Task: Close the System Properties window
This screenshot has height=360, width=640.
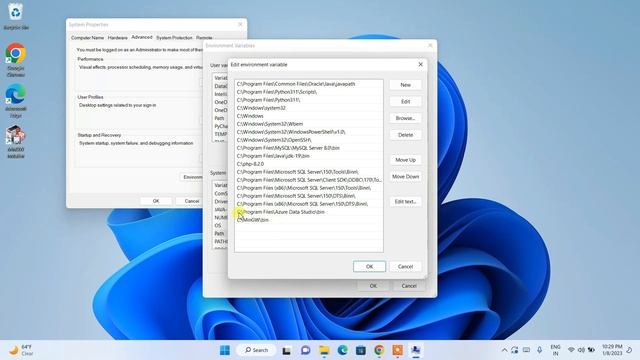Action: [x=240, y=24]
